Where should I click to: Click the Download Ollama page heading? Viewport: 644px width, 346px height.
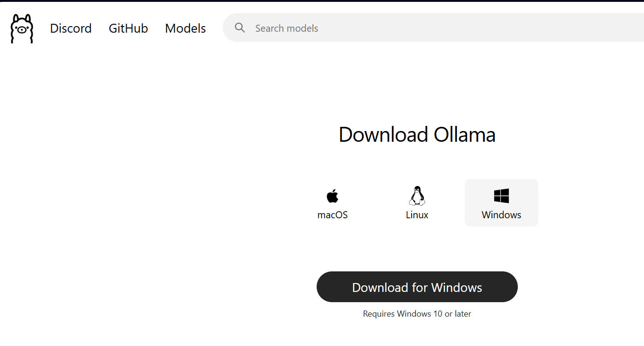(x=417, y=135)
